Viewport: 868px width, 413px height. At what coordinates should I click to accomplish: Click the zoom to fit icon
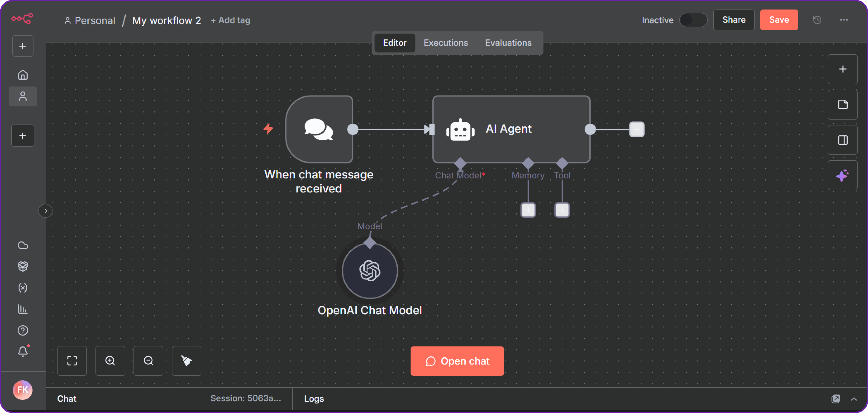(72, 361)
